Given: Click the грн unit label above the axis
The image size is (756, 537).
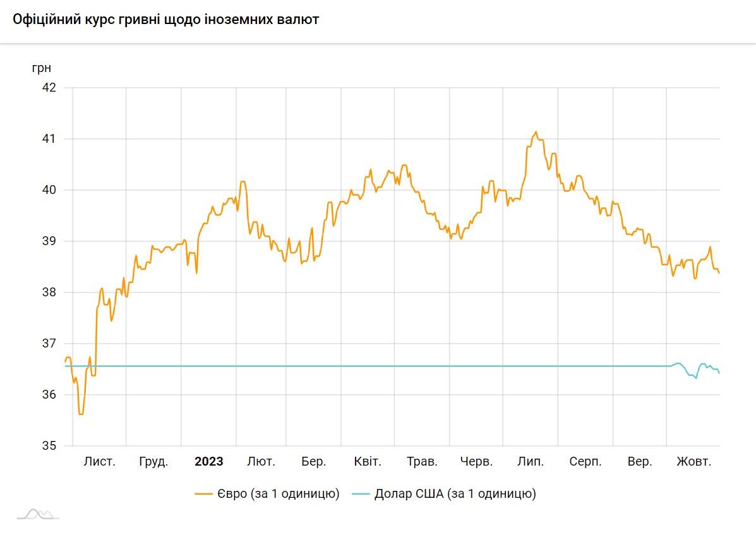Looking at the screenshot, I should pos(42,68).
